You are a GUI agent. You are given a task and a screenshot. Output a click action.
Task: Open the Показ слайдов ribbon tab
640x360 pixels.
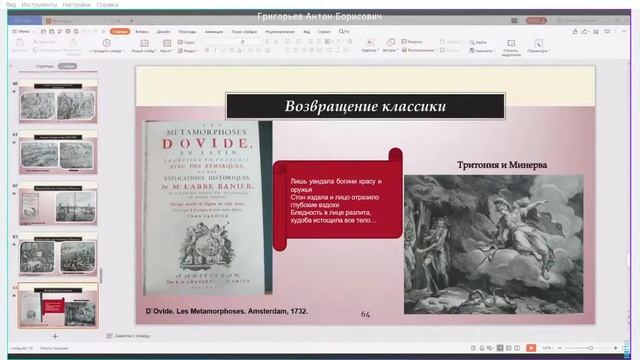244,31
